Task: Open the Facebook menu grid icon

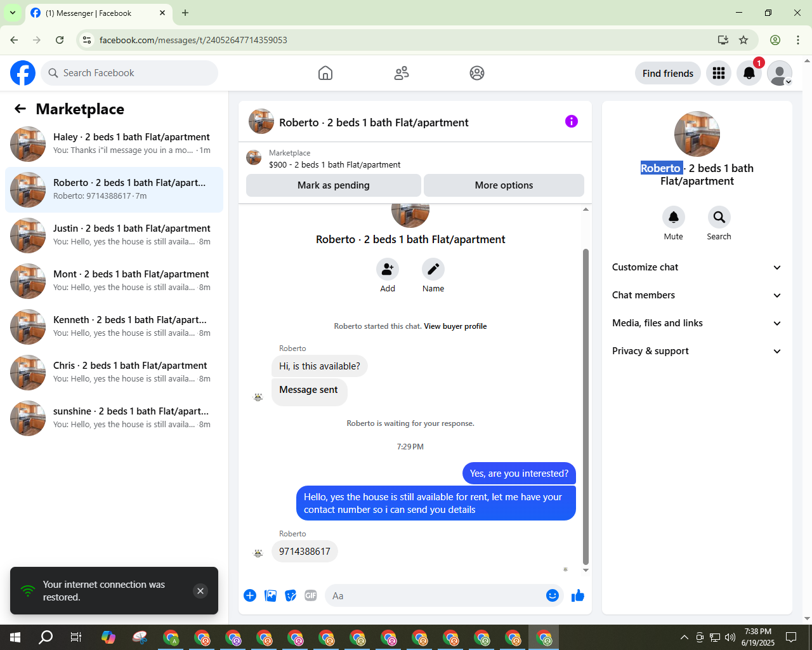Action: (x=719, y=73)
